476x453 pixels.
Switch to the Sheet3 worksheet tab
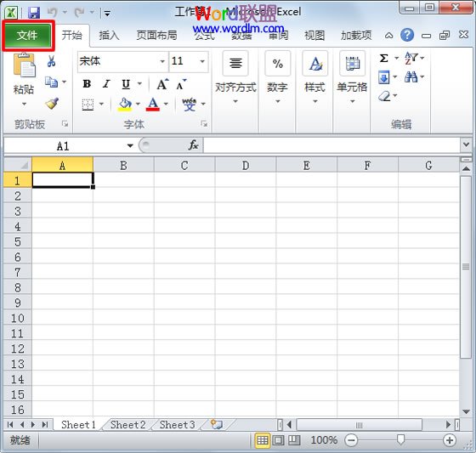pos(178,424)
